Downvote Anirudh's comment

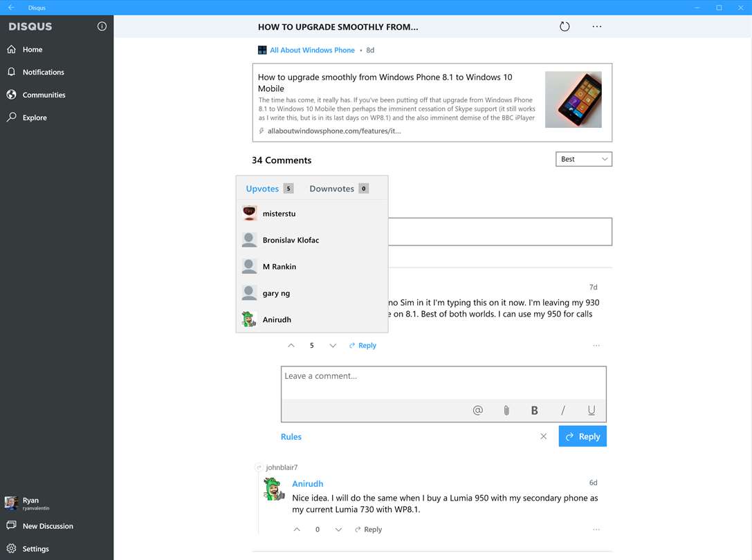pos(338,530)
